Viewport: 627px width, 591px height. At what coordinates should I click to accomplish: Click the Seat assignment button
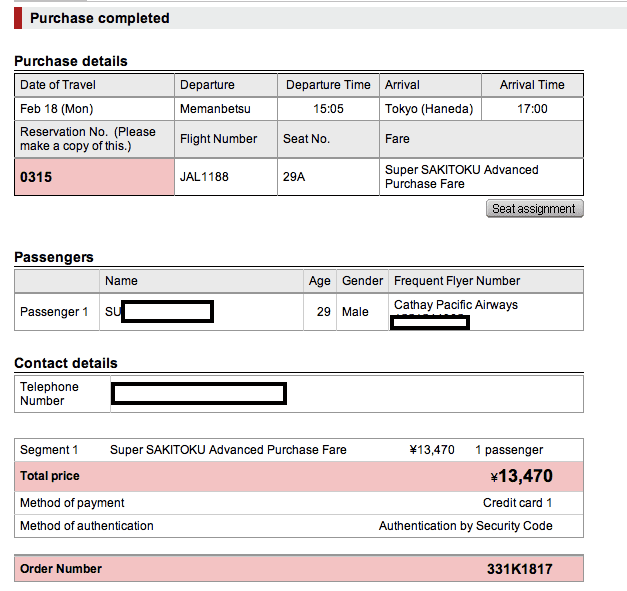pyautogui.click(x=534, y=209)
